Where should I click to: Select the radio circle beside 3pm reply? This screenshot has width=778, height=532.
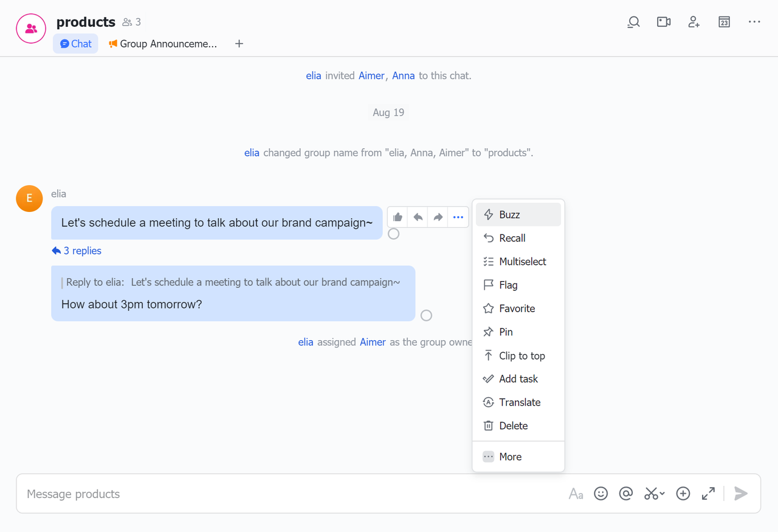427,315
